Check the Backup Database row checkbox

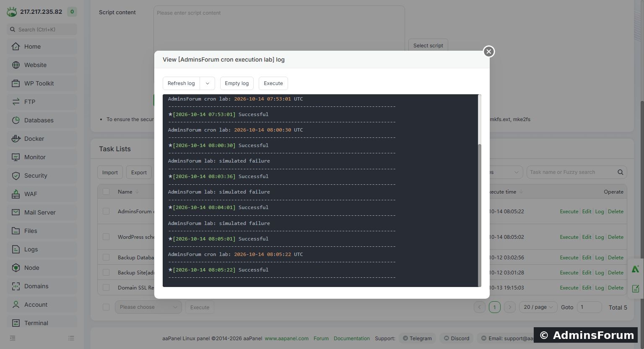[106, 257]
